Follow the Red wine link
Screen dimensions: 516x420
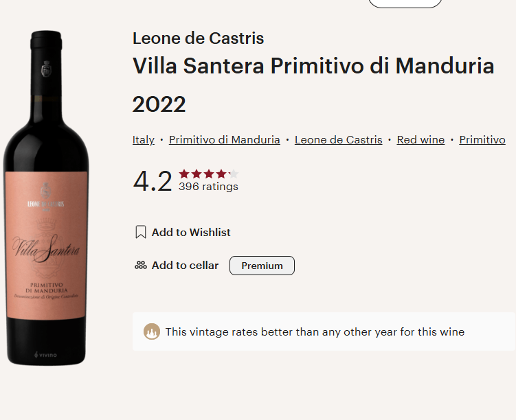pyautogui.click(x=420, y=140)
